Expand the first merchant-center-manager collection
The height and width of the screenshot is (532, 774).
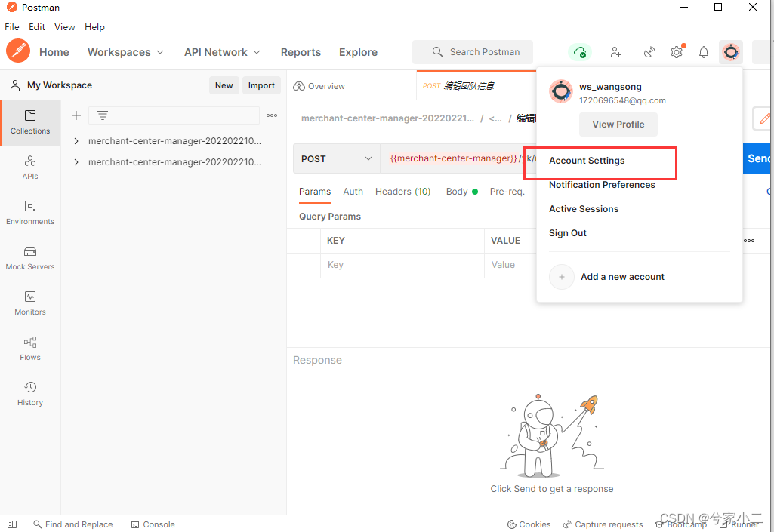pyautogui.click(x=76, y=141)
